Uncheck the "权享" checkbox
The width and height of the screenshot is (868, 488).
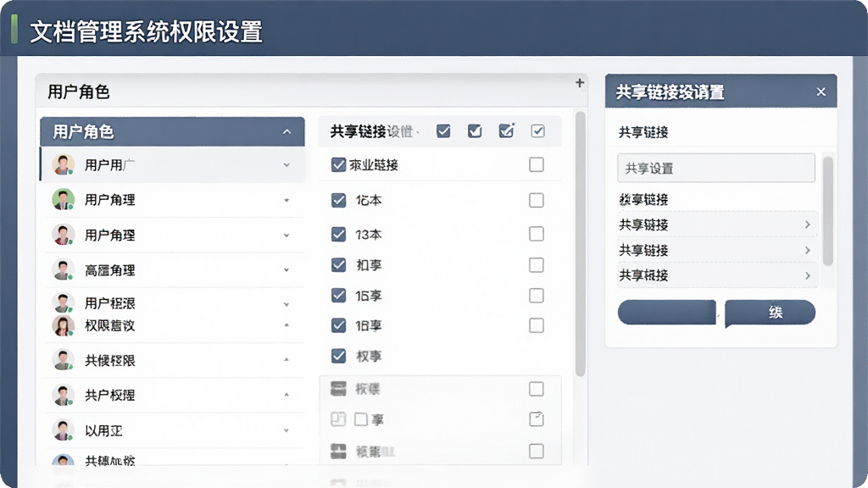[x=338, y=356]
